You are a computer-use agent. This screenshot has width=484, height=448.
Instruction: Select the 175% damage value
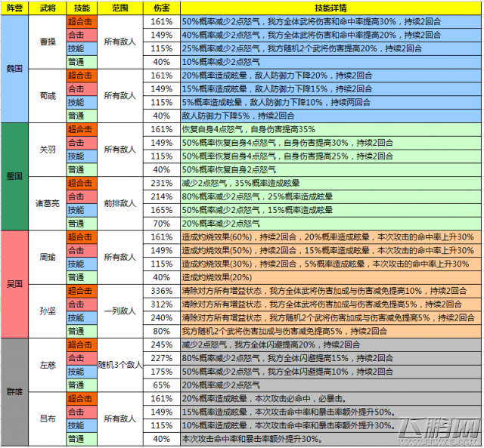(162, 372)
